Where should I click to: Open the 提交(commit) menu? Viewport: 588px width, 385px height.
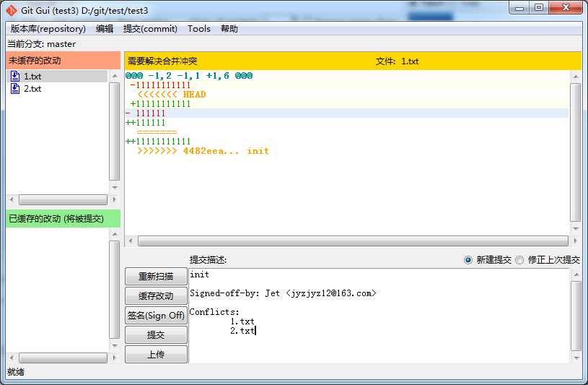[x=150, y=29]
